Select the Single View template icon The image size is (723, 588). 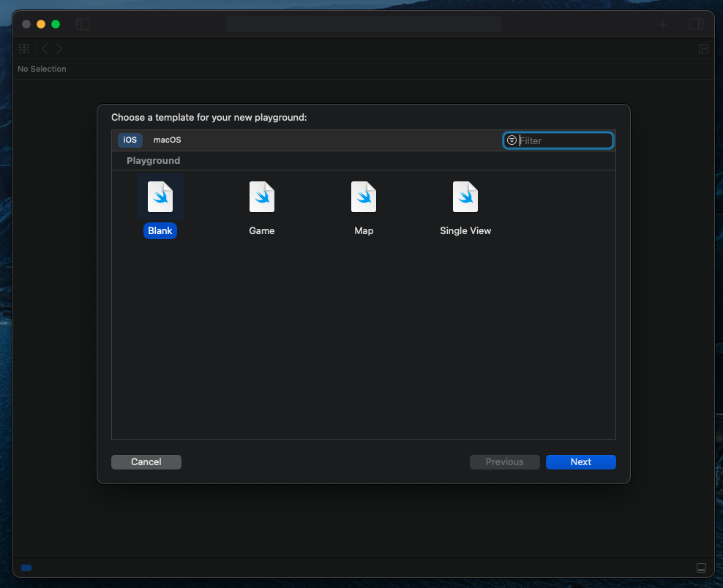[465, 197]
